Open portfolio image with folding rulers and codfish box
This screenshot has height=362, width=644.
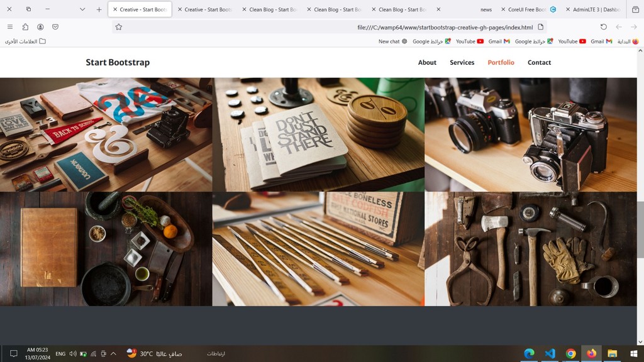pos(318,249)
